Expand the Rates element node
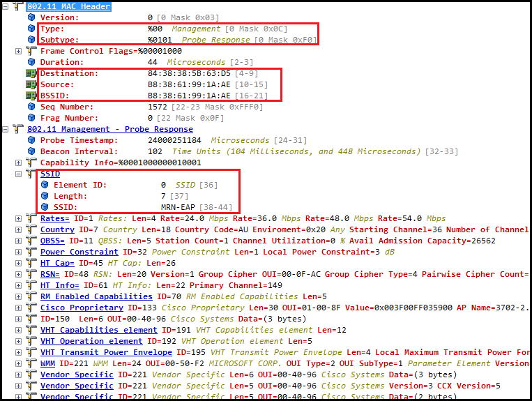The height and width of the screenshot is (401, 532). 19,218
